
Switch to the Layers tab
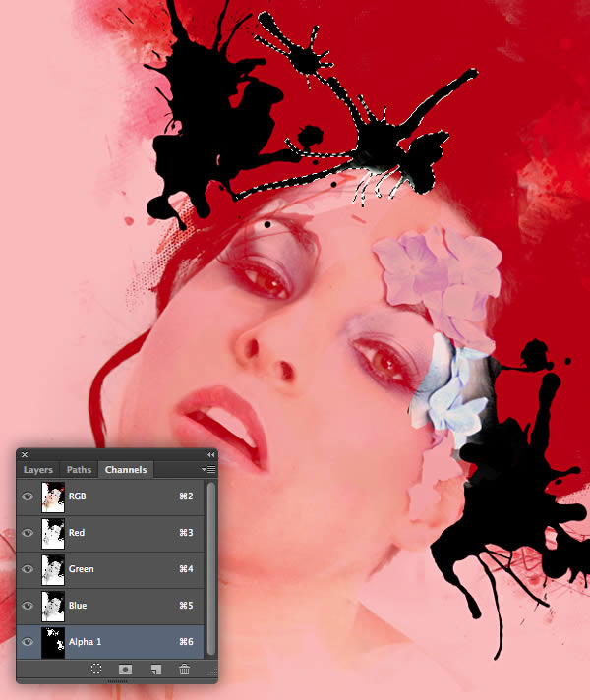point(38,470)
